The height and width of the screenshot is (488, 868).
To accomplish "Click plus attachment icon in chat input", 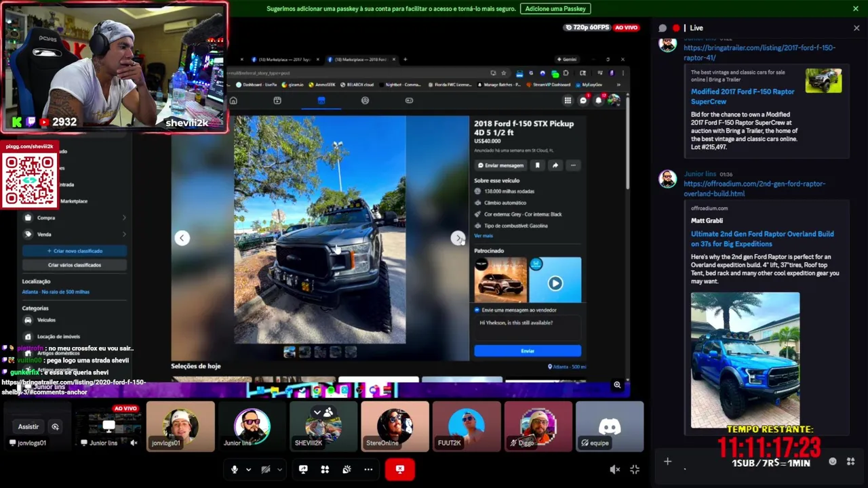I will click(x=667, y=462).
